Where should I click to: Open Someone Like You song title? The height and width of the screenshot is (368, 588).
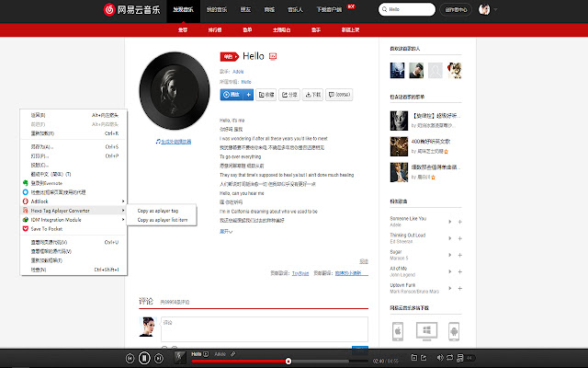[408, 218]
